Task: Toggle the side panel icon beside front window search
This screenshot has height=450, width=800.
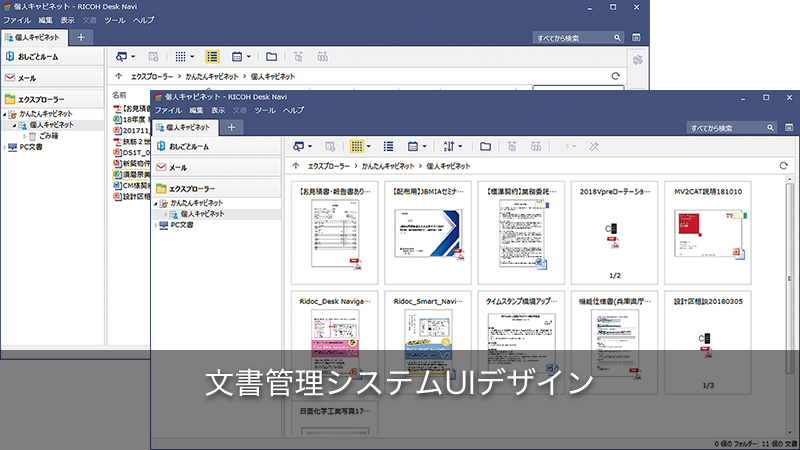Action: click(789, 128)
